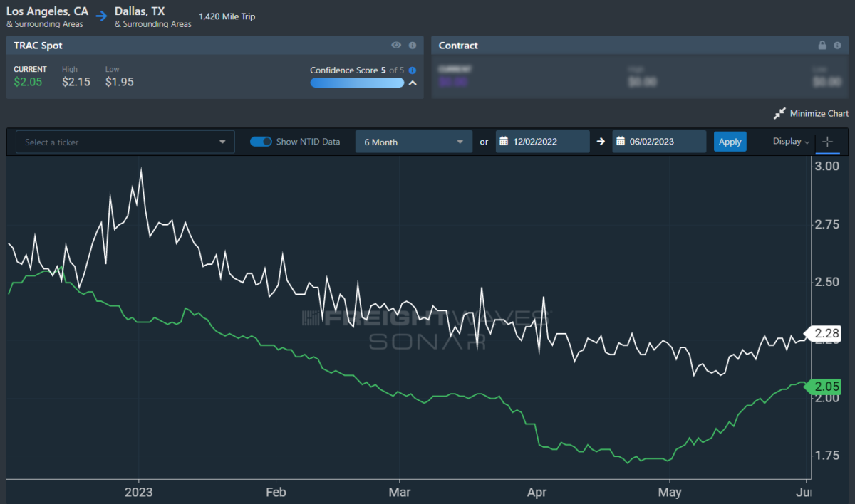Screen dimensions: 855x504
Task: Click the Apr x-axis label
Action: 536,492
